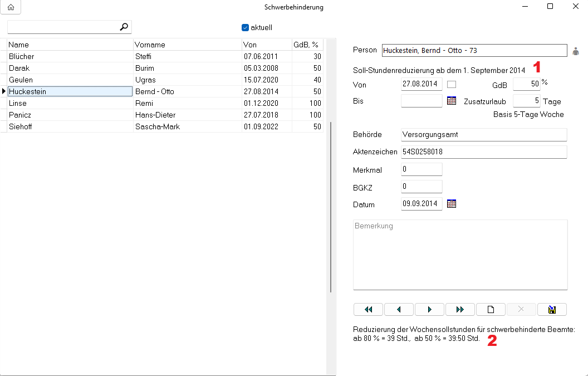Click the BGKZ field
Image resolution: width=588 pixels, height=376 pixels.
422,187
